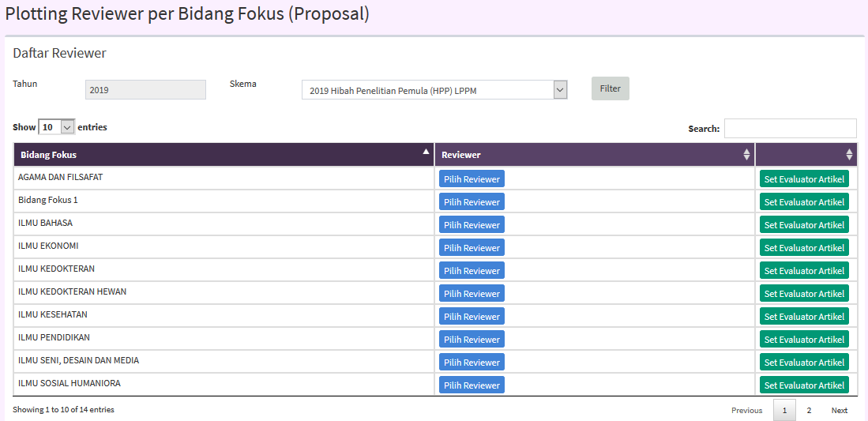Sort by Reviewer column sort arrows

747,155
